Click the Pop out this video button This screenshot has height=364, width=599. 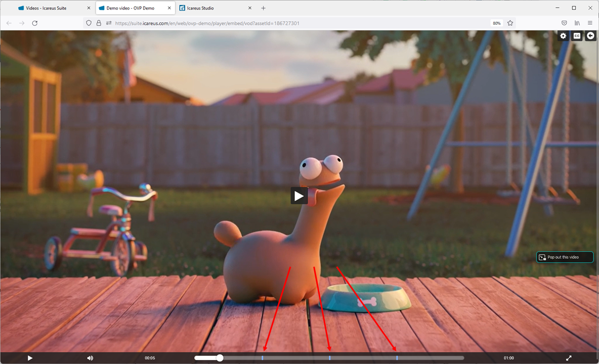(x=565, y=257)
